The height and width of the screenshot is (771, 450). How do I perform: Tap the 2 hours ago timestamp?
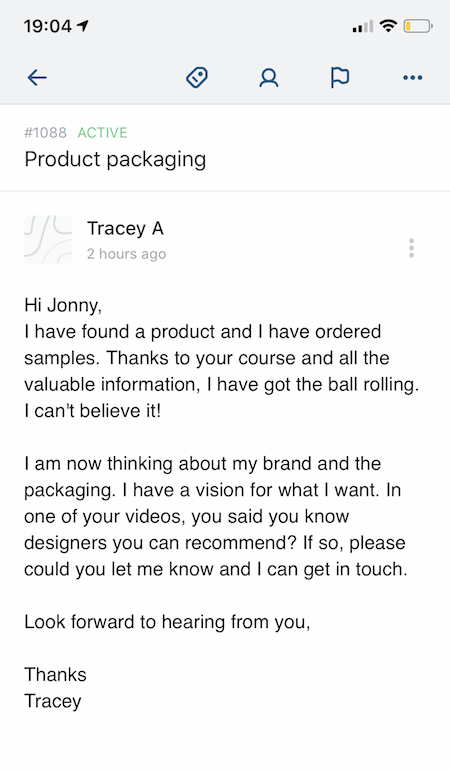(x=126, y=254)
